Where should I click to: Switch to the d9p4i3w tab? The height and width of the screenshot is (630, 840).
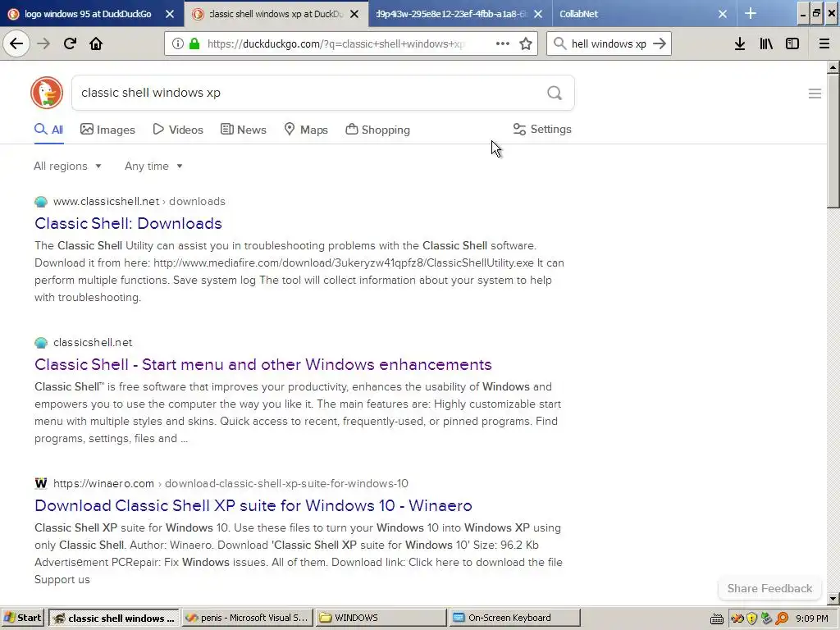[452, 14]
